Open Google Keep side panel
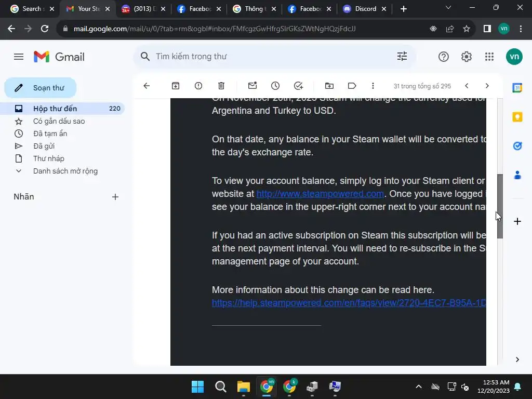The image size is (532, 399). [517, 117]
